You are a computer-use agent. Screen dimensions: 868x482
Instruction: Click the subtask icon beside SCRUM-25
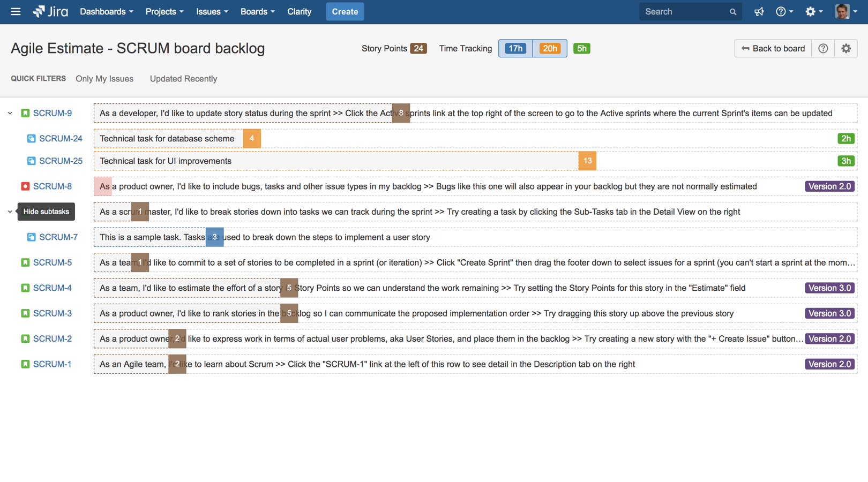click(x=31, y=161)
